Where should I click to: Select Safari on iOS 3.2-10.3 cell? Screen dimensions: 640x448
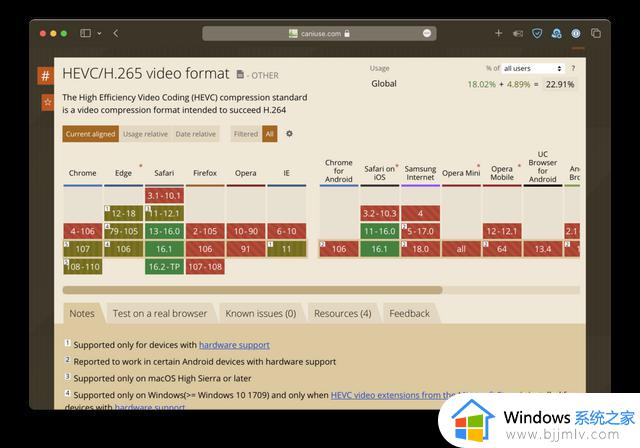click(x=380, y=213)
